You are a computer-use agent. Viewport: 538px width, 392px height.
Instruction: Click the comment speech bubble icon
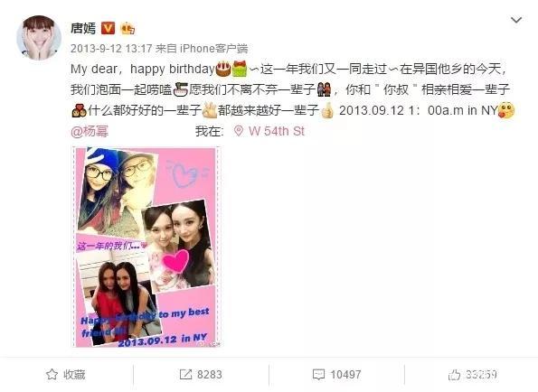(x=318, y=375)
